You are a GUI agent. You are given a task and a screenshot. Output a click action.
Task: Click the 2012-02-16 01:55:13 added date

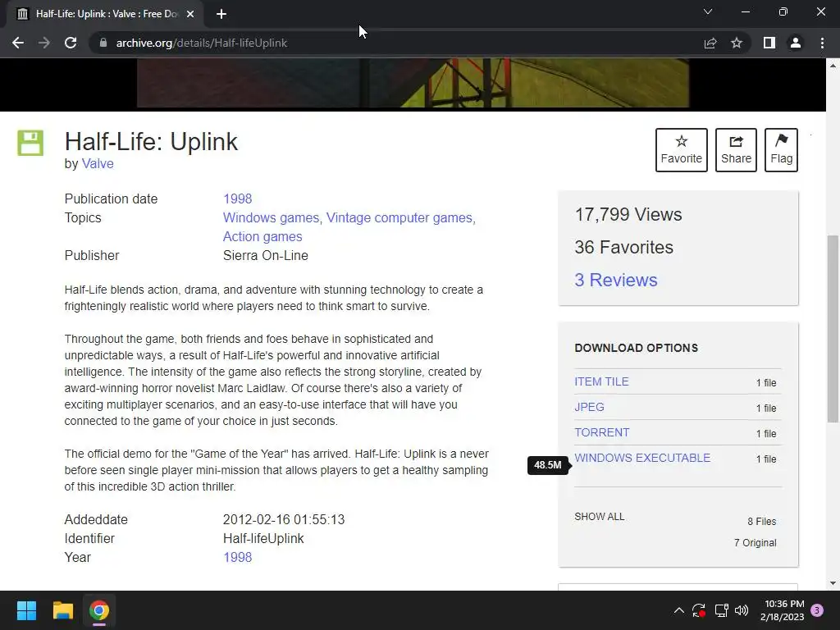click(x=284, y=519)
